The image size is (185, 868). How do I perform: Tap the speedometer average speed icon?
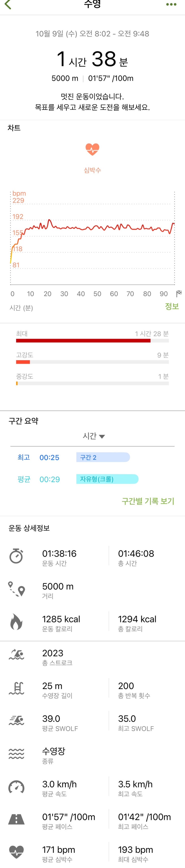tap(16, 787)
